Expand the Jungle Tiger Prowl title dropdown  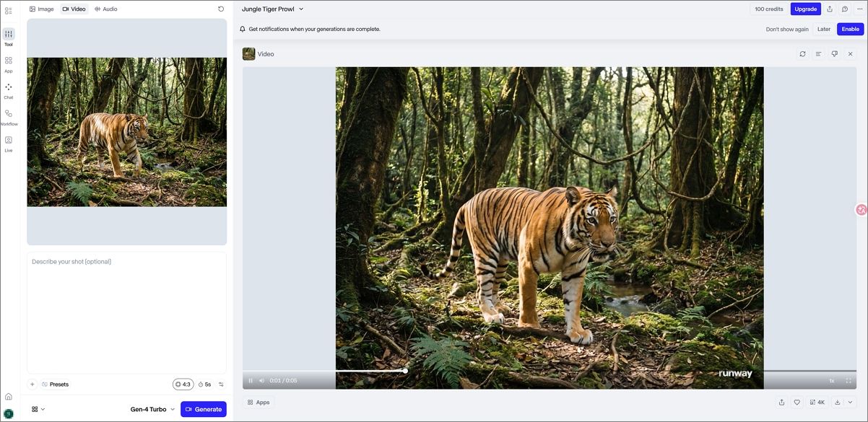click(301, 9)
